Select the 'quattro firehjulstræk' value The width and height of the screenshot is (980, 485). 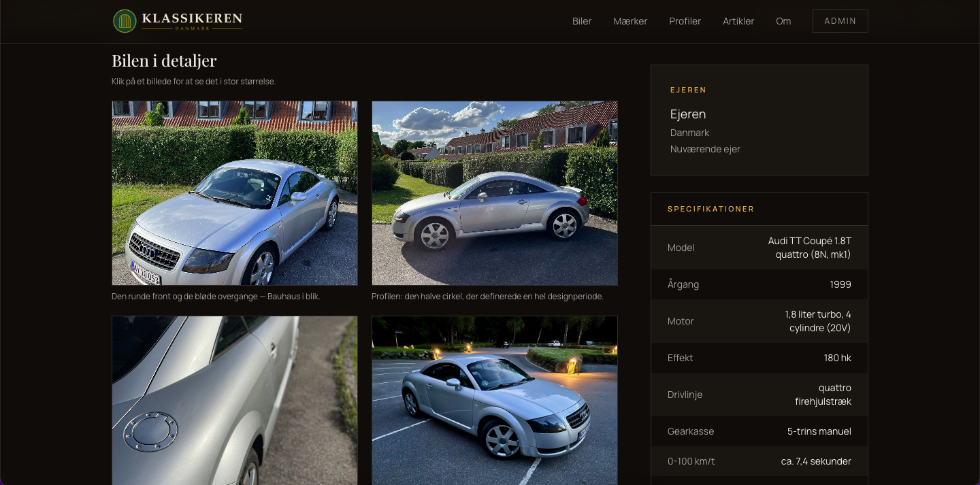pyautogui.click(x=823, y=395)
